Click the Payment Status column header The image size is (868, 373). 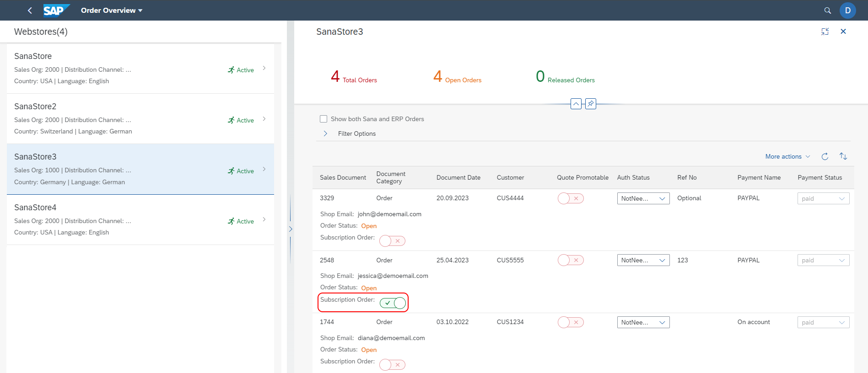click(819, 177)
